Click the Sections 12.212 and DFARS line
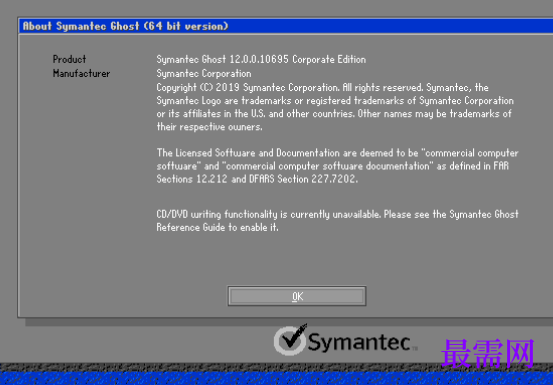553x385 pixels. tap(257, 179)
